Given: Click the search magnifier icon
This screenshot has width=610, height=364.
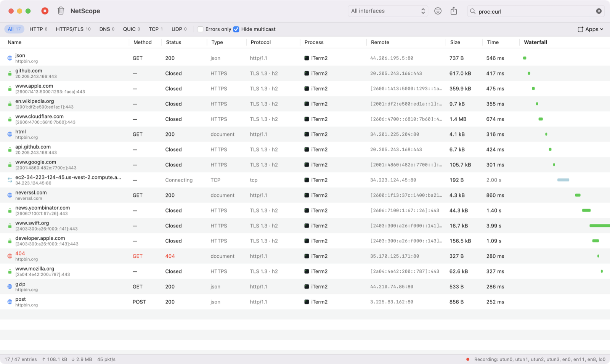Looking at the screenshot, I should [473, 11].
